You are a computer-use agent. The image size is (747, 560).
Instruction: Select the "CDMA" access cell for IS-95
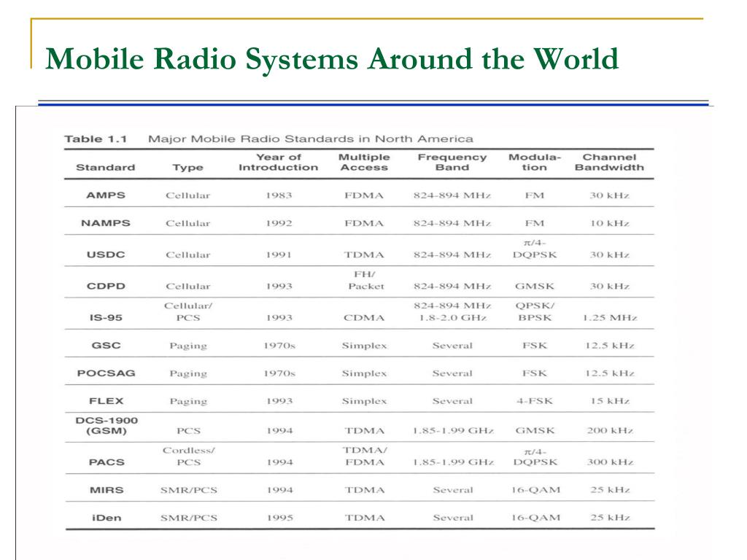364,318
